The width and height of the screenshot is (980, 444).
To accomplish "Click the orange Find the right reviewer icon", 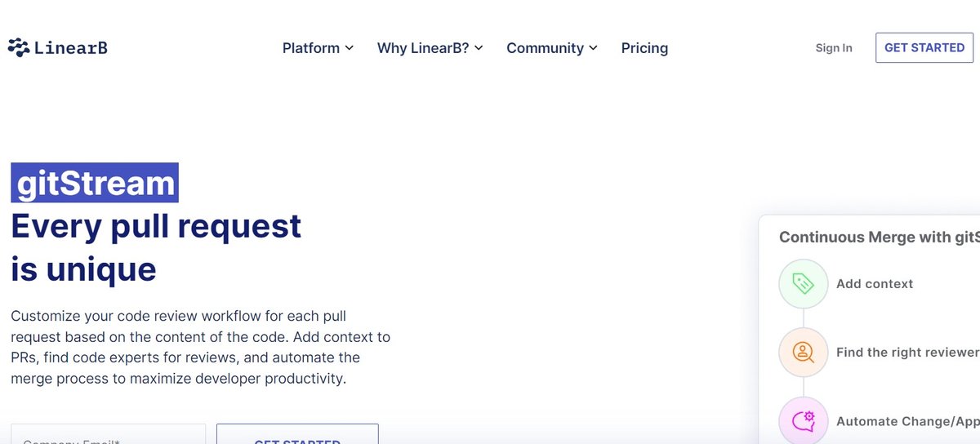I will tap(804, 353).
